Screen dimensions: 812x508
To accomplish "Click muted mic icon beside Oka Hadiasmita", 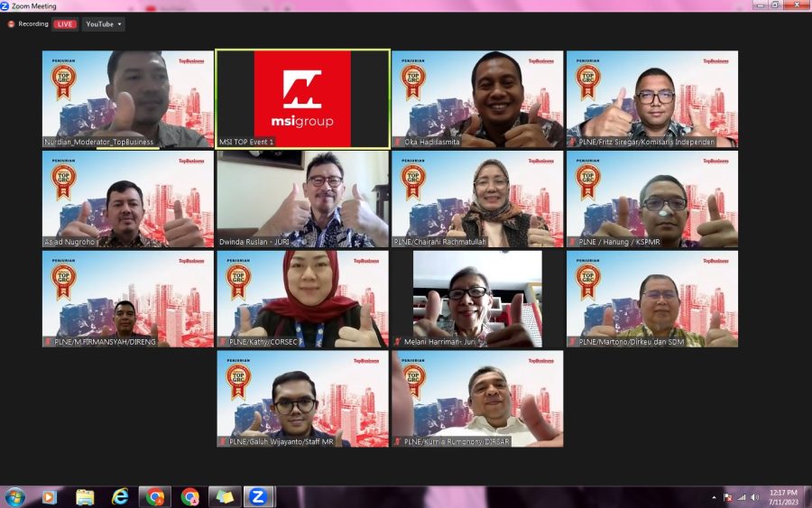I will 398,142.
